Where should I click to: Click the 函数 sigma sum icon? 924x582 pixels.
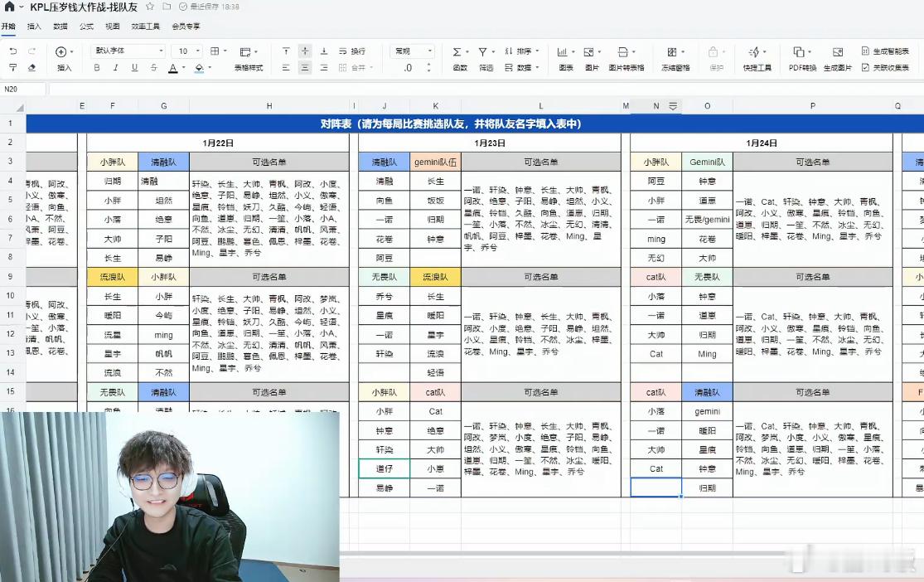pos(457,52)
